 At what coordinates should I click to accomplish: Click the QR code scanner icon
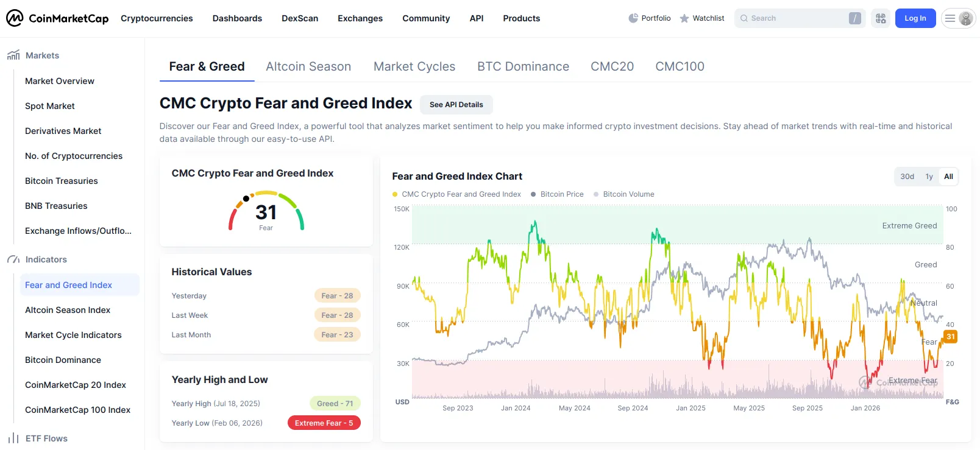pyautogui.click(x=881, y=18)
